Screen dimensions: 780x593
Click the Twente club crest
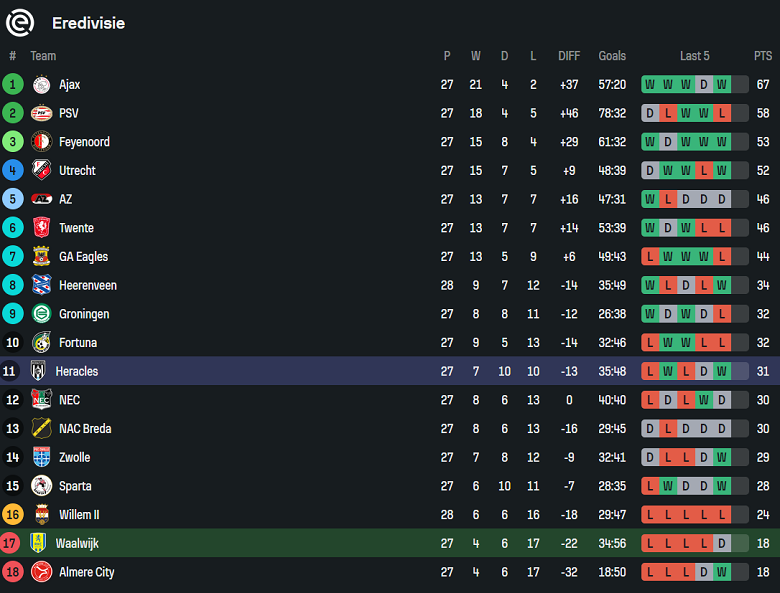click(41, 228)
